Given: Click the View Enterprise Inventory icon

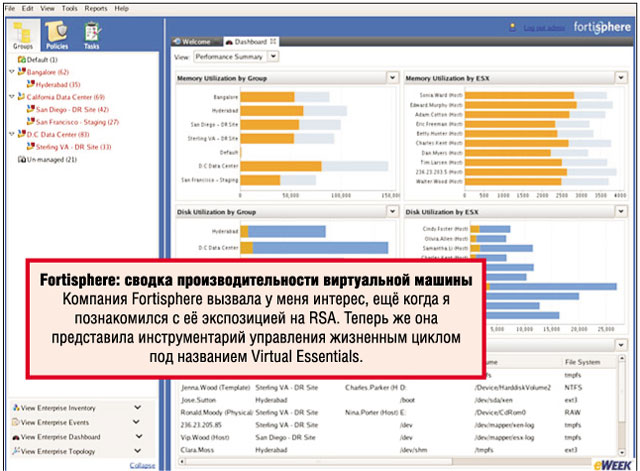Looking at the screenshot, I should (16, 407).
